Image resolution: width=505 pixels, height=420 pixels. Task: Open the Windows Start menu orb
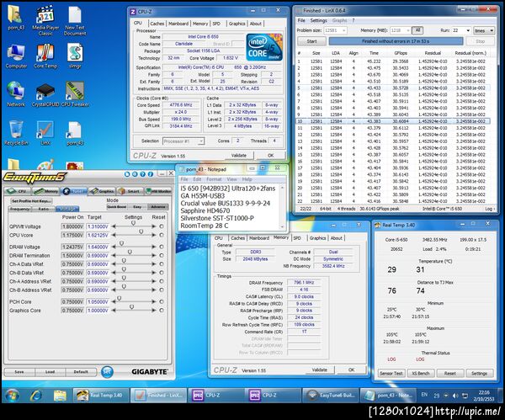[x=13, y=396]
